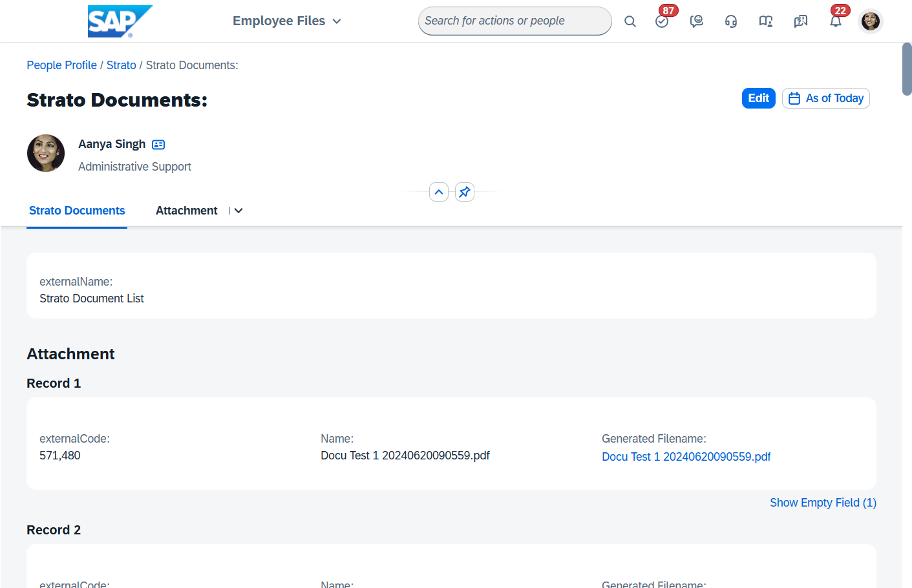Open Aanya Singh's contact card icon
Image resolution: width=912 pixels, height=588 pixels.
pyautogui.click(x=158, y=145)
